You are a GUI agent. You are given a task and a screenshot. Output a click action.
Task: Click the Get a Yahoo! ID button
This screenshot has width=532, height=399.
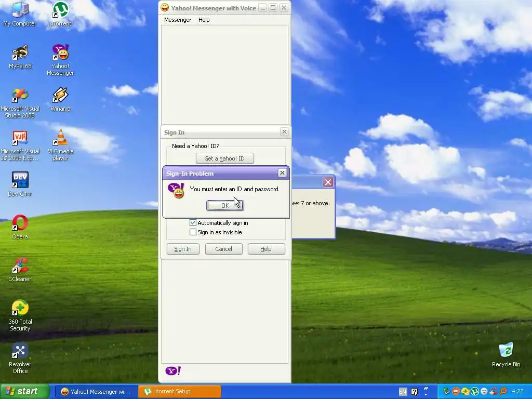224,158
